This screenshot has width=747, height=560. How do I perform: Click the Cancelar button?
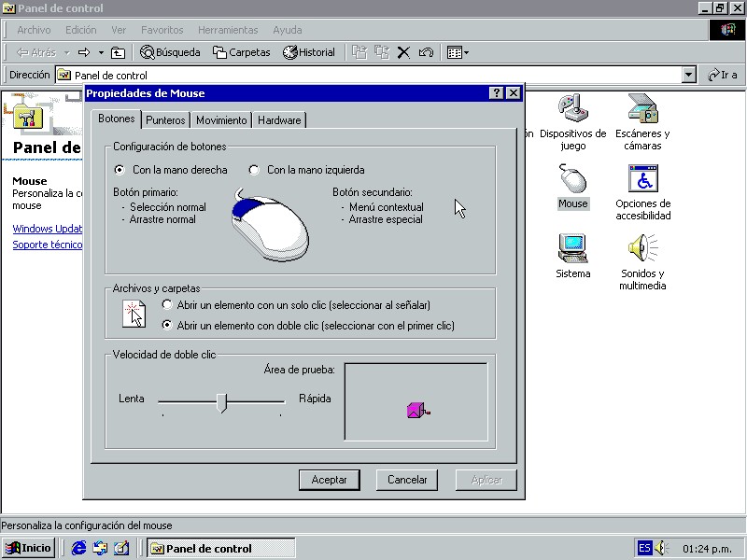pos(407,480)
